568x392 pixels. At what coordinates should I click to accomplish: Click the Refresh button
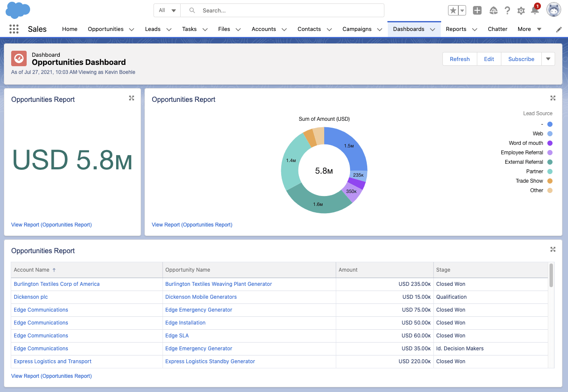[459, 59]
